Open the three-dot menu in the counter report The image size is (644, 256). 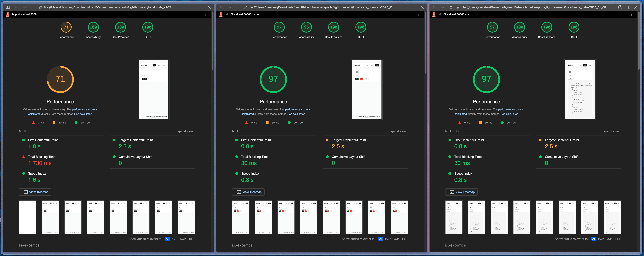418,14
